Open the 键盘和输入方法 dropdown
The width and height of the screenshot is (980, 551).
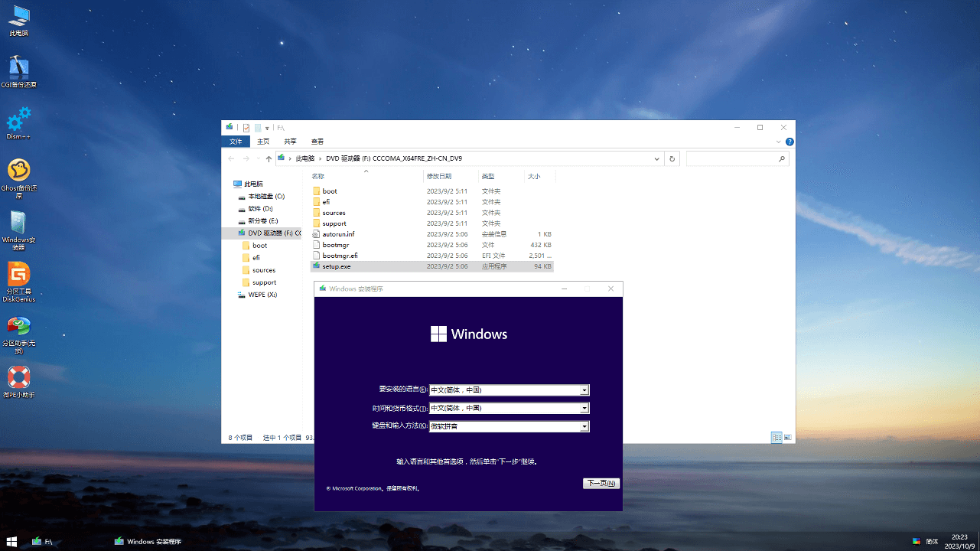[510, 426]
